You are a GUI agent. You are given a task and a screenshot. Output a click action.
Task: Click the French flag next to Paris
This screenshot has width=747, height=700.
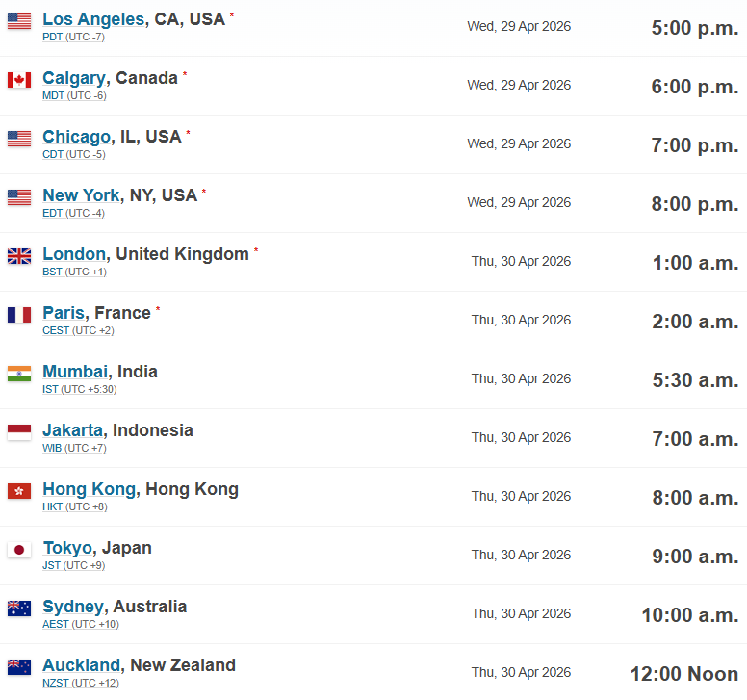pyautogui.click(x=19, y=315)
